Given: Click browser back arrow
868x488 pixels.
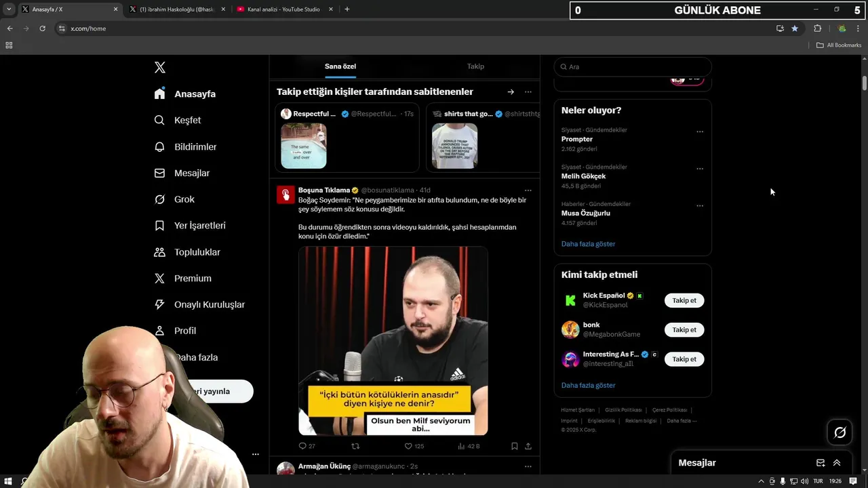Looking at the screenshot, I should point(9,28).
